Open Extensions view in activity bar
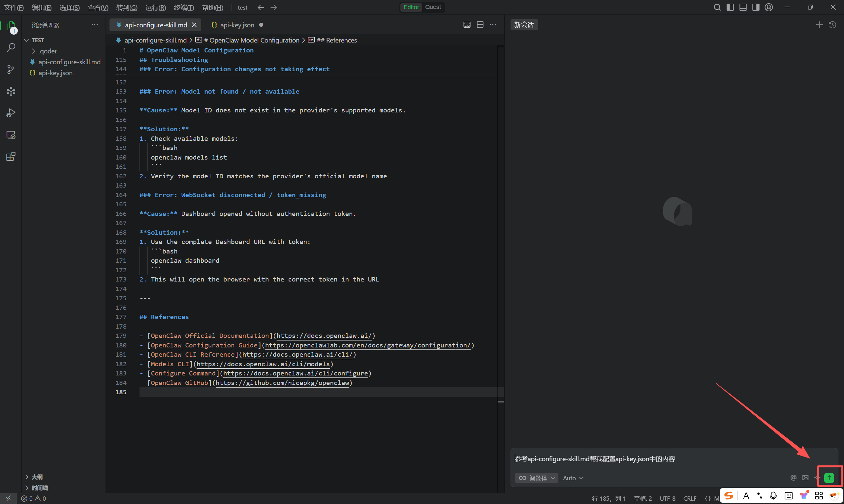The width and height of the screenshot is (844, 504). click(11, 157)
